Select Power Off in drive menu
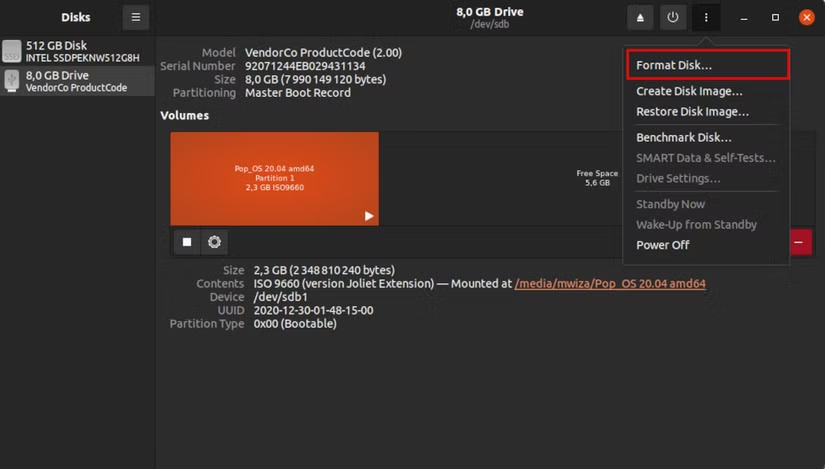Viewport: 825px width, 469px height. [x=663, y=245]
